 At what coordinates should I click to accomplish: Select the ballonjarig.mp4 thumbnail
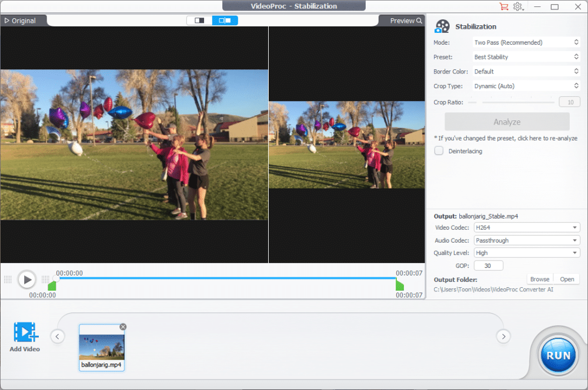click(102, 348)
